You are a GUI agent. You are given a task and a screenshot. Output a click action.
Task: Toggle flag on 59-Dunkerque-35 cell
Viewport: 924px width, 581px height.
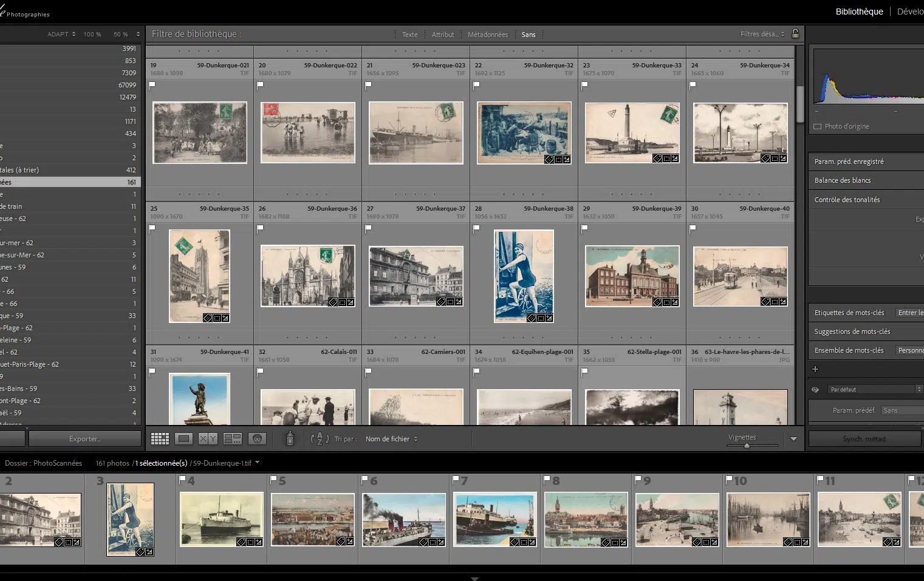tap(152, 228)
